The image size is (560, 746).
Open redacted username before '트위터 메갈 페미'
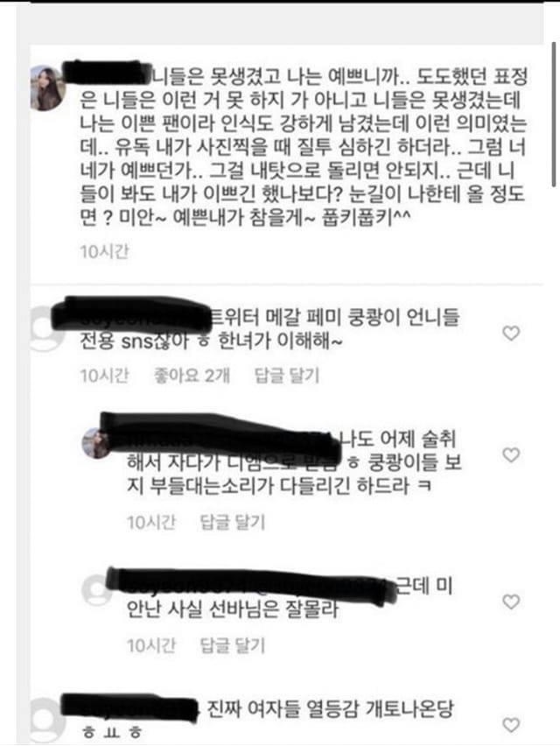coord(131,313)
